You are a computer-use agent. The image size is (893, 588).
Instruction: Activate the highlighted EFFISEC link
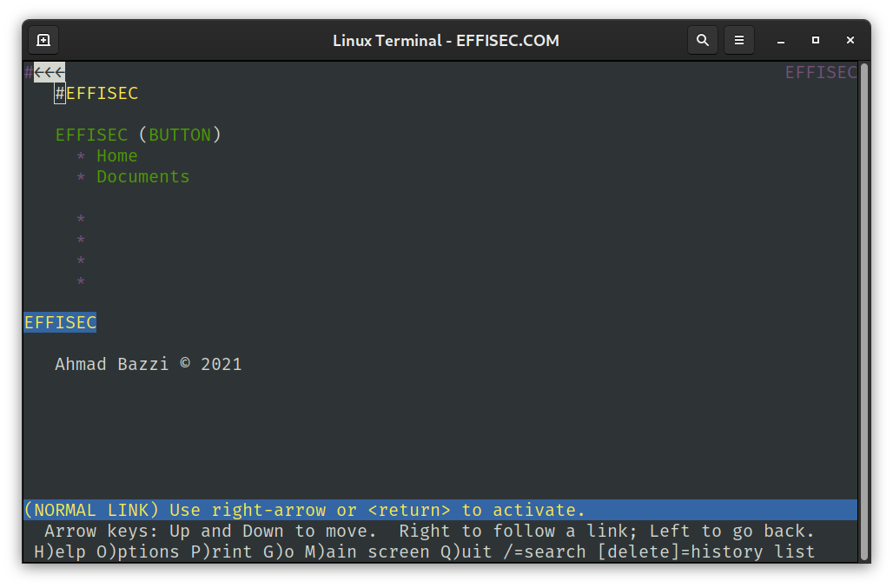[x=60, y=322]
